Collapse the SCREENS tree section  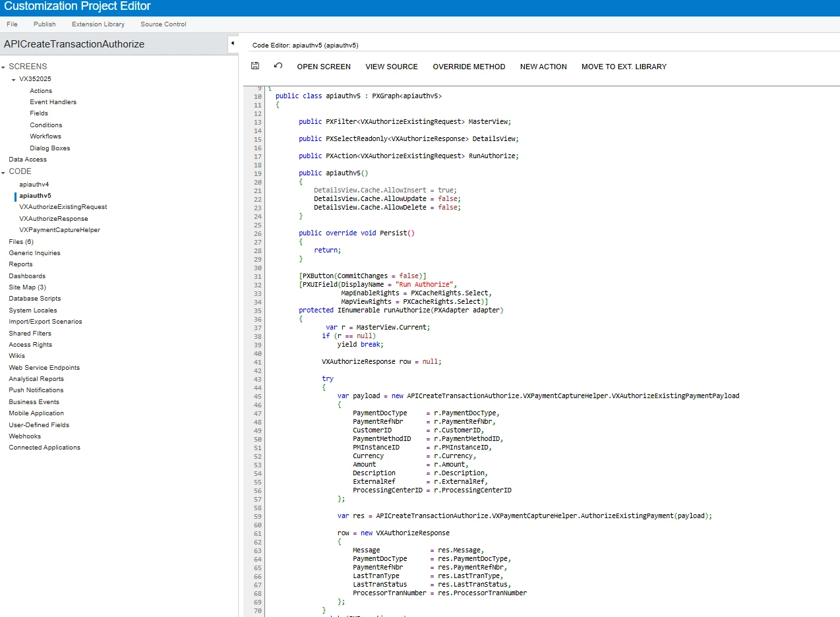pos(3,67)
